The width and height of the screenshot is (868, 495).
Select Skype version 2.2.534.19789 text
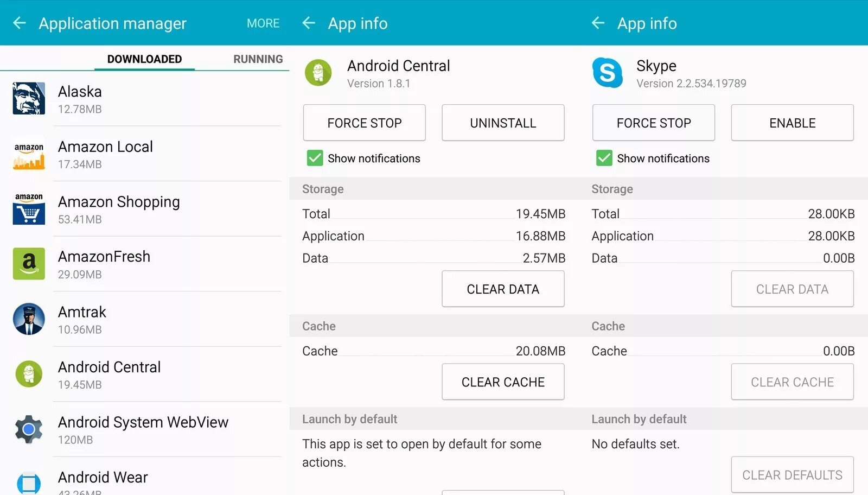[691, 84]
